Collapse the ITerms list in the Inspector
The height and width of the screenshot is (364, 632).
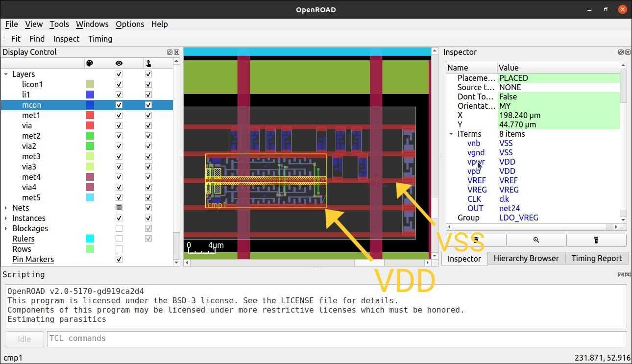[x=451, y=134]
